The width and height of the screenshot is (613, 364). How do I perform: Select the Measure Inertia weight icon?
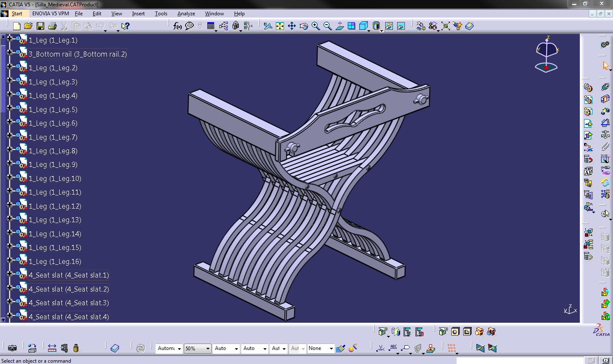(x=76, y=348)
